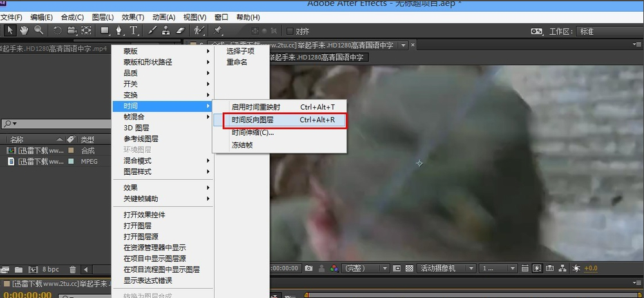Open the composition tab name dropdown arrow
The height and width of the screenshot is (298, 644).
click(x=403, y=45)
